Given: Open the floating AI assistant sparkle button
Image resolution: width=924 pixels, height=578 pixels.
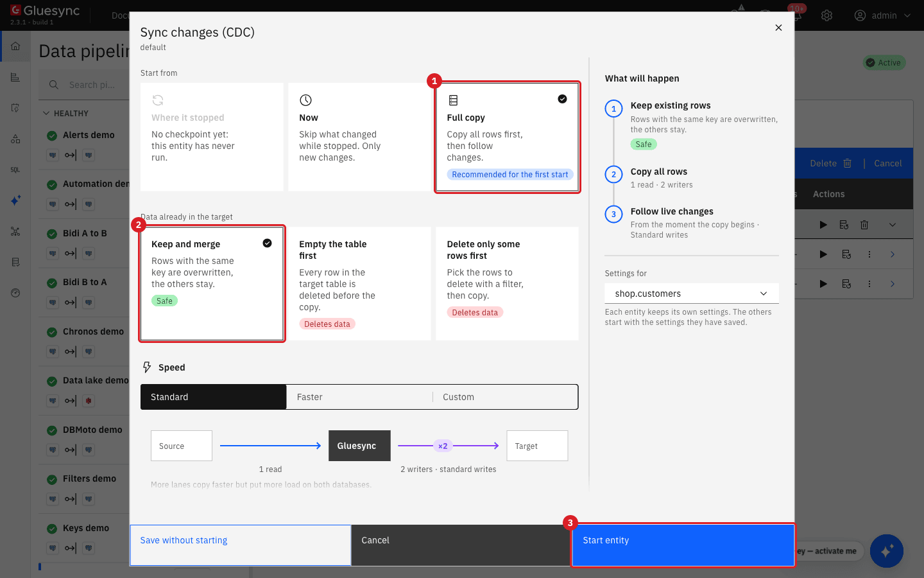Looking at the screenshot, I should pos(887,551).
